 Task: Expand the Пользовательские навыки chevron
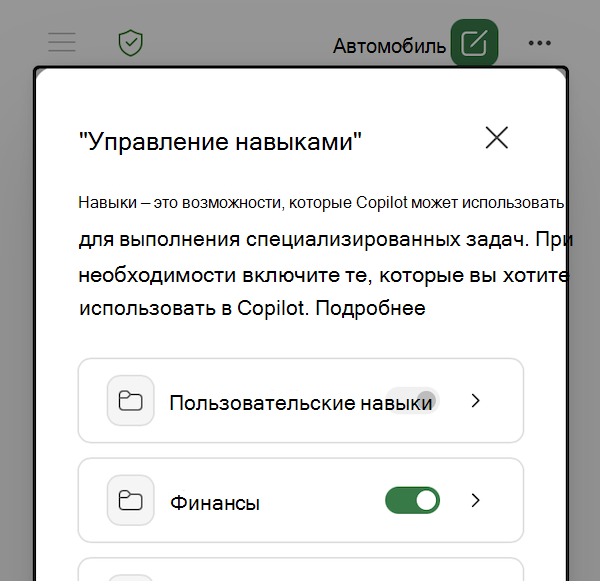475,401
